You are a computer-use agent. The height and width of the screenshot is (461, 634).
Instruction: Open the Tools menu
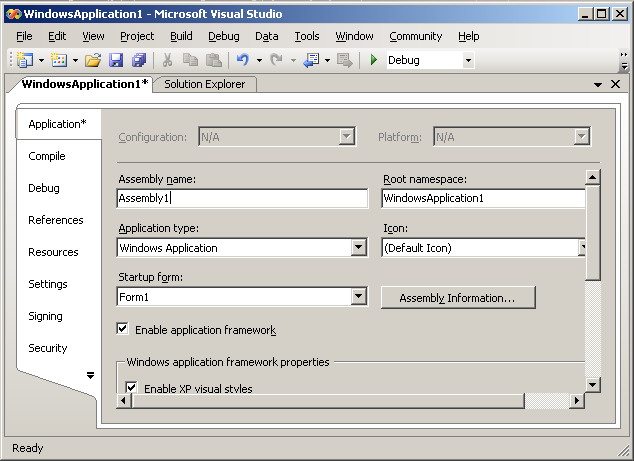coord(306,36)
